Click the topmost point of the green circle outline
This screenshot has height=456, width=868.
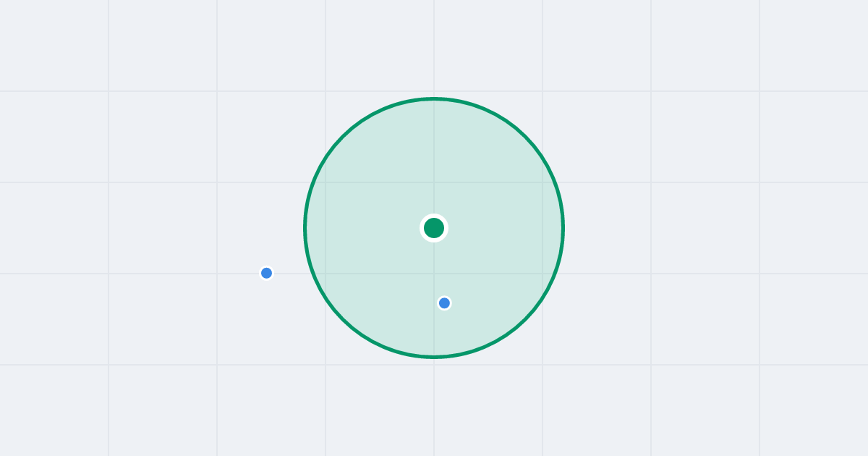434,98
